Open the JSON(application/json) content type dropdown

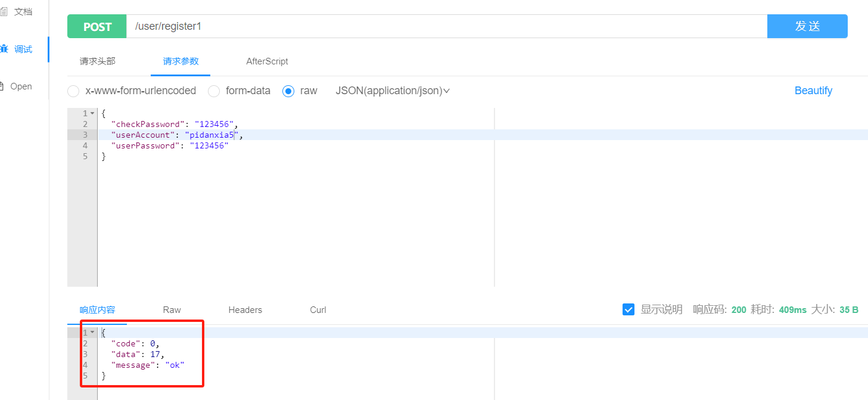[x=392, y=91]
